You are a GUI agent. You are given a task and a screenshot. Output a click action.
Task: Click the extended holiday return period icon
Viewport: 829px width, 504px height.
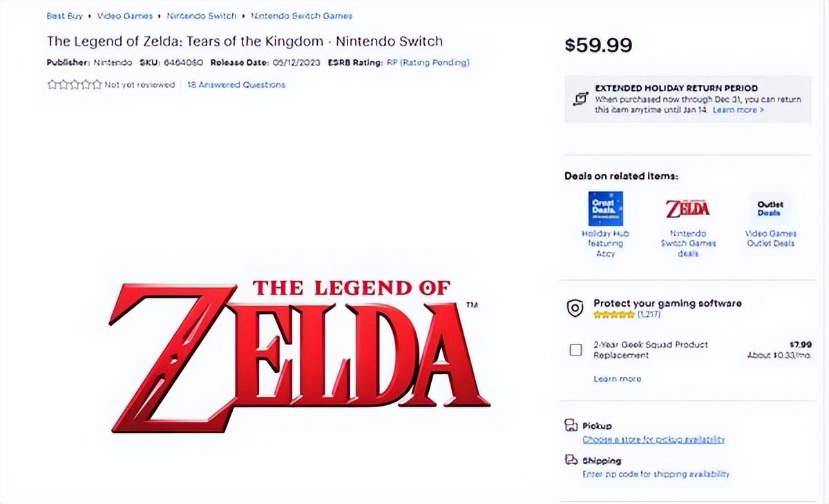pos(580,98)
